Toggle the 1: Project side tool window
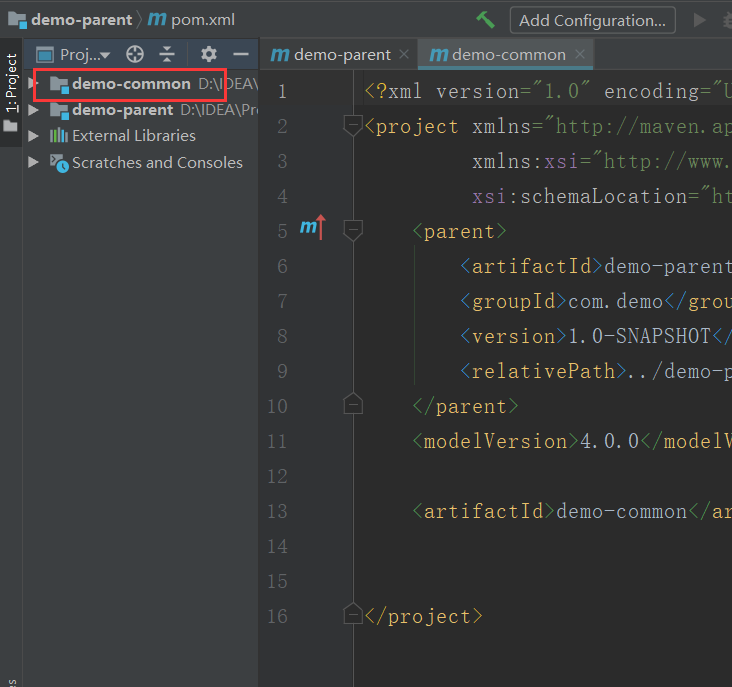 point(11,92)
